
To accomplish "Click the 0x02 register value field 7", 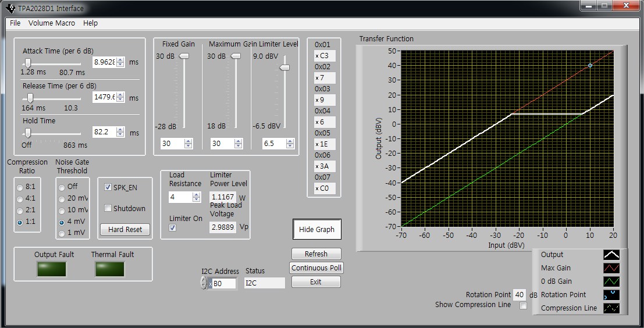I will [325, 77].
